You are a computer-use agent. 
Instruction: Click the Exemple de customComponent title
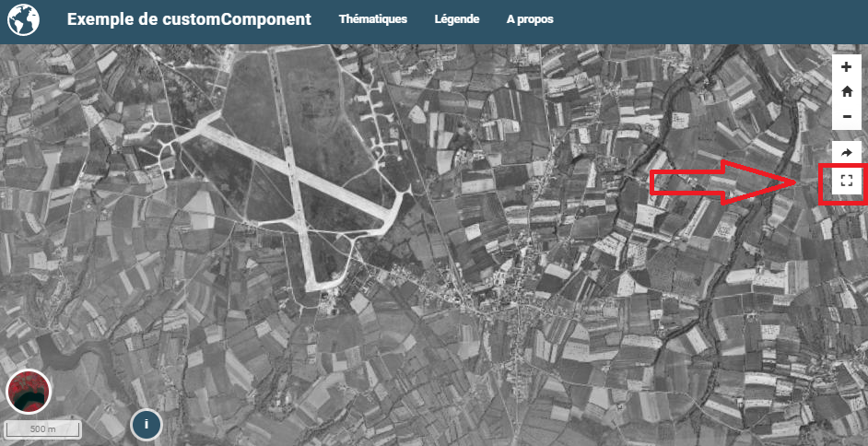(189, 19)
